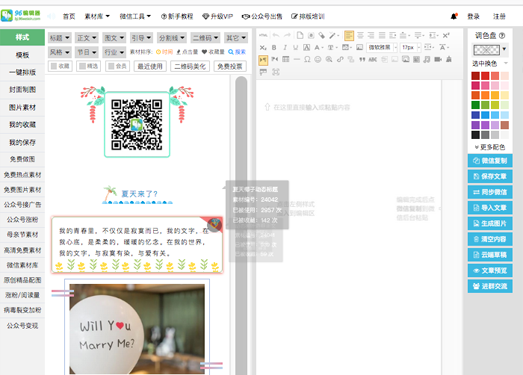Click the insert hyperlink chain icon

click(340, 59)
